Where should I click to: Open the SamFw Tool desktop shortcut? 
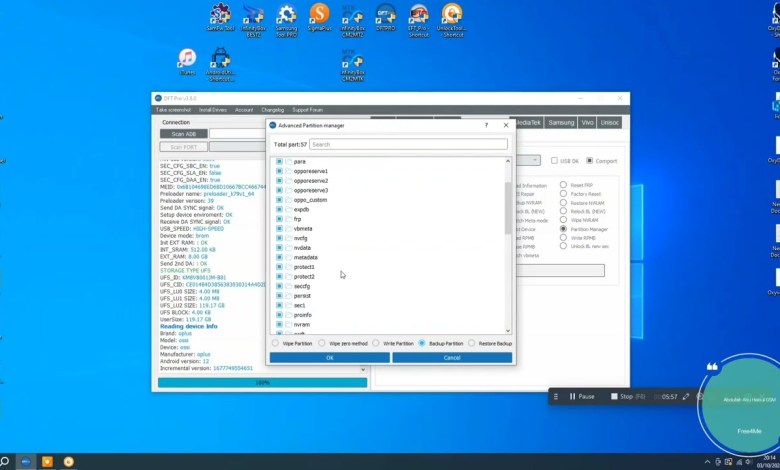[220, 17]
